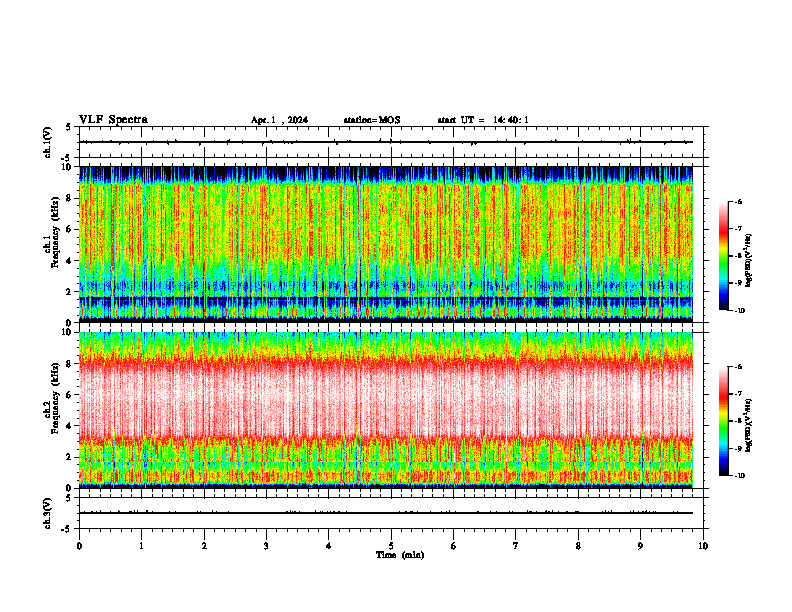Click time axis tick label "1"

pos(141,546)
